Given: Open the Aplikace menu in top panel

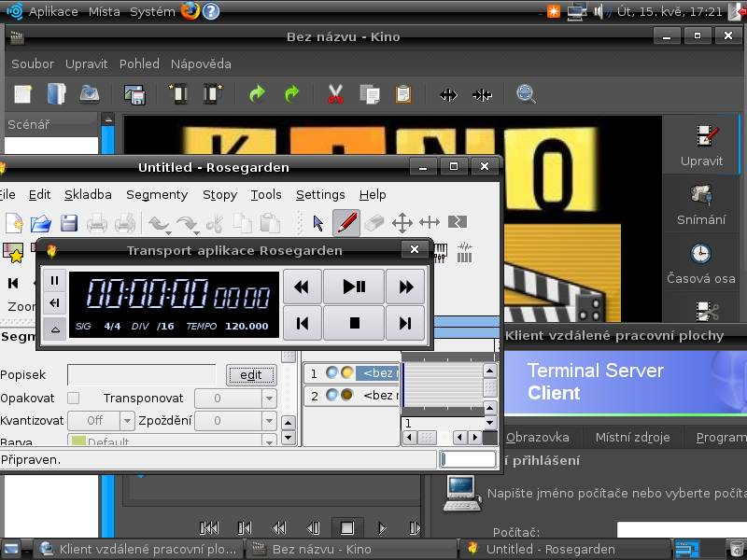Looking at the screenshot, I should 53,11.
